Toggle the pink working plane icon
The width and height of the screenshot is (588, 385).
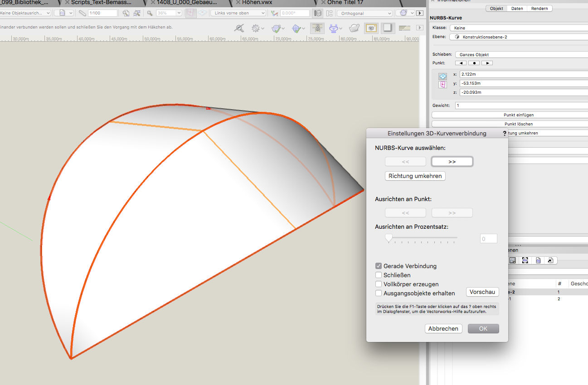coord(191,13)
